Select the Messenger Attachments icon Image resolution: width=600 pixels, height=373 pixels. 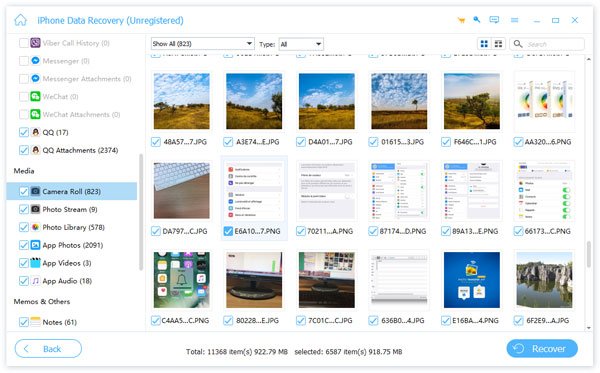coord(35,79)
